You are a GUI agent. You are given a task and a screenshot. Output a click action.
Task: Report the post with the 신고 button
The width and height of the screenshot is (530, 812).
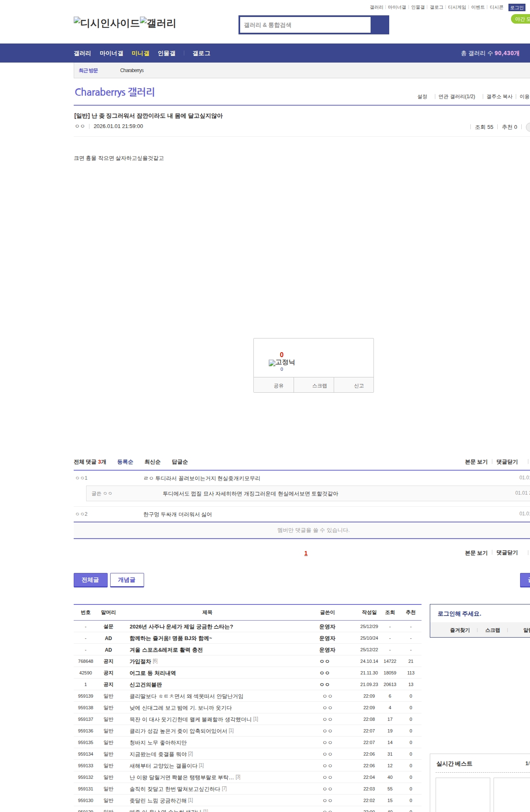[359, 386]
